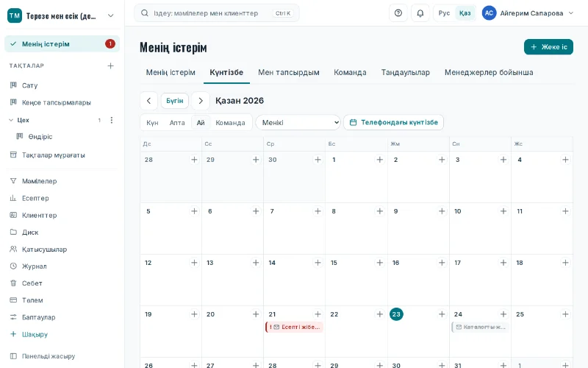Image resolution: width=588 pixels, height=368 pixels.
Task: Open Тақталар мұрағаты archive
Action: tap(62, 155)
